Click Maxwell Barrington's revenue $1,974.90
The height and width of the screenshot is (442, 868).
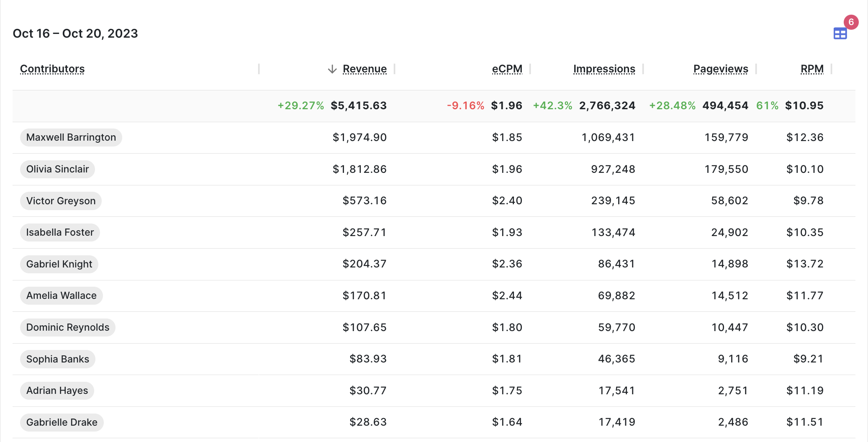click(x=360, y=137)
